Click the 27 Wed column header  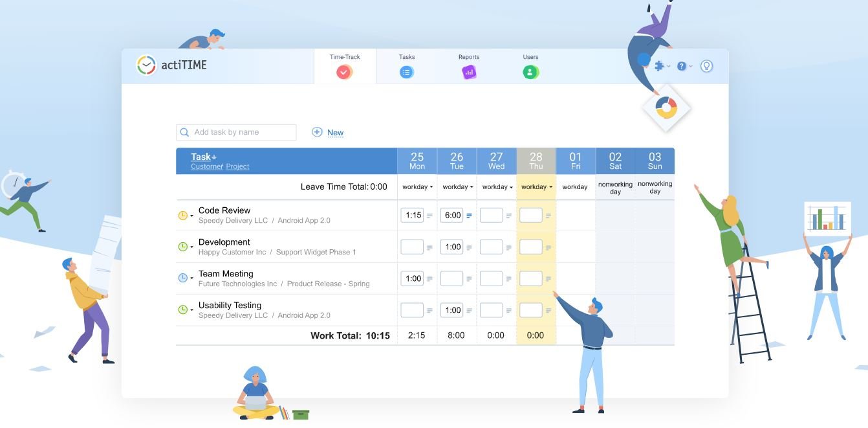[496, 161]
